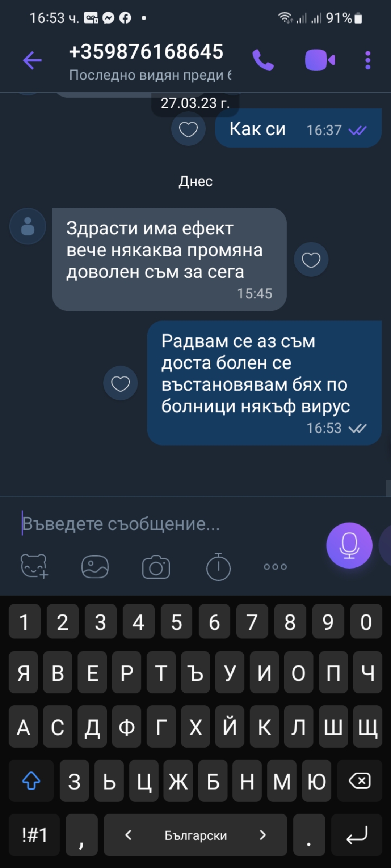Set disappearing message timer icon
This screenshot has width=391, height=868.
point(218,566)
